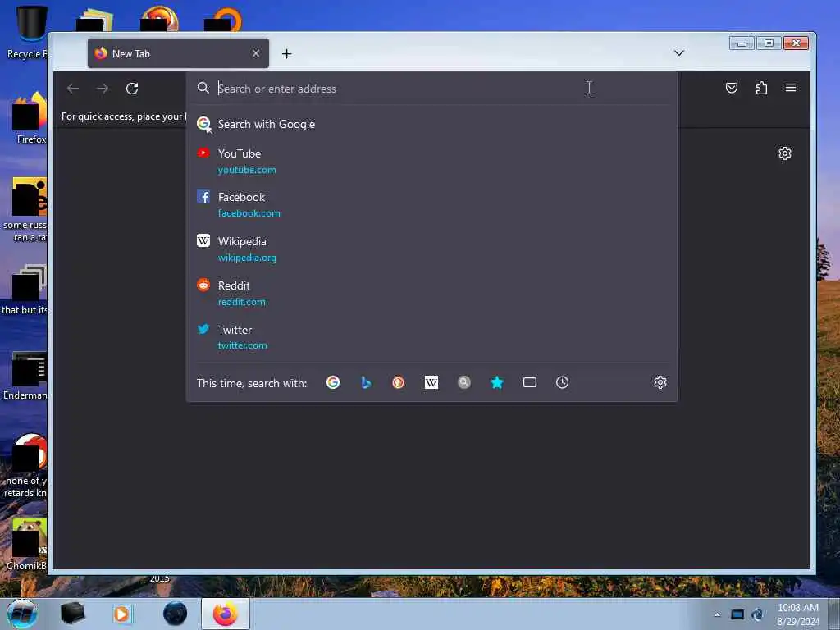Choose the Facebook suggestion row
The height and width of the screenshot is (630, 840).
click(x=431, y=204)
